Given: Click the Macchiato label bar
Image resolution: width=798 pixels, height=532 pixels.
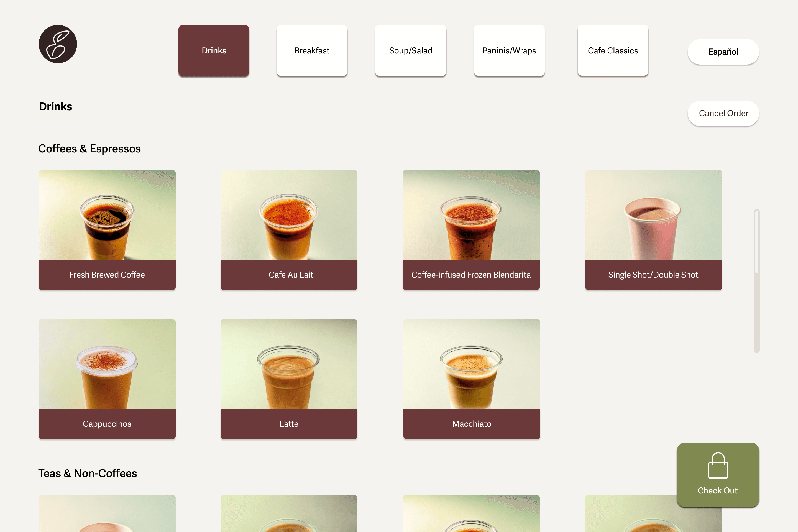Looking at the screenshot, I should coord(472,424).
